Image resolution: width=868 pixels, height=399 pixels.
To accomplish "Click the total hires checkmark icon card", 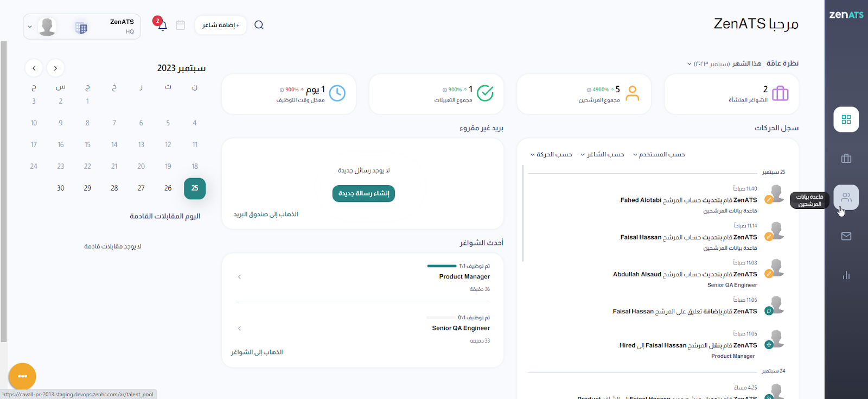I will tap(485, 93).
